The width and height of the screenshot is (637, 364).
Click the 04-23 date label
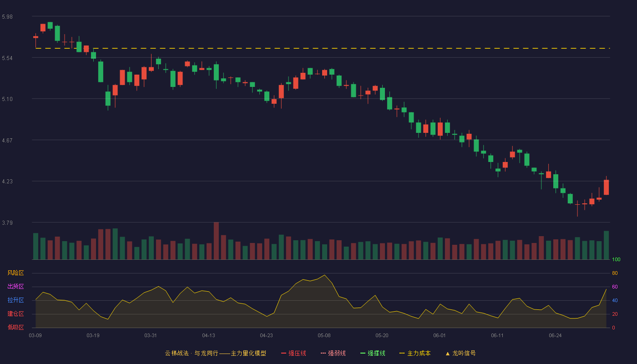click(267, 335)
